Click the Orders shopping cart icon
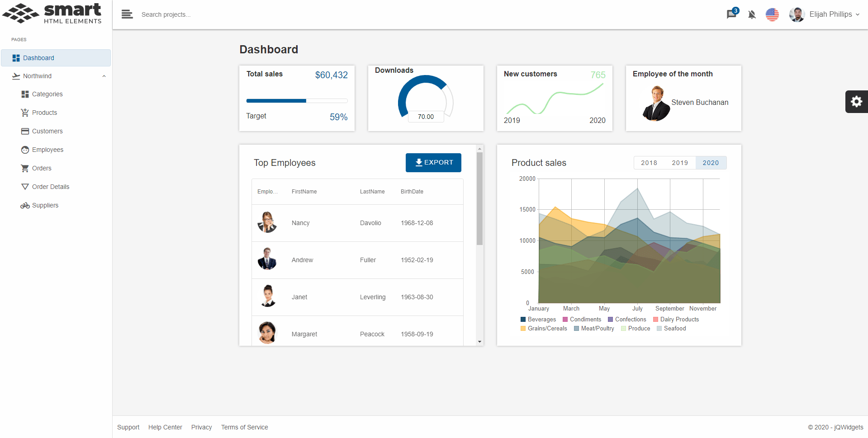This screenshot has height=438, width=868. point(25,168)
